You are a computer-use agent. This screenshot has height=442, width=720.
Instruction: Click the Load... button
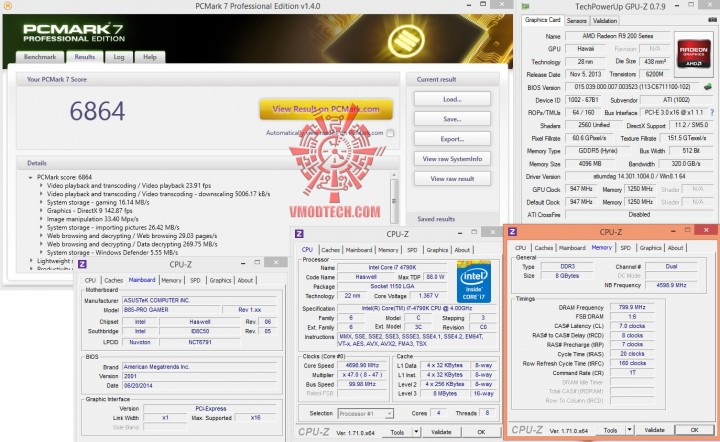click(x=452, y=99)
